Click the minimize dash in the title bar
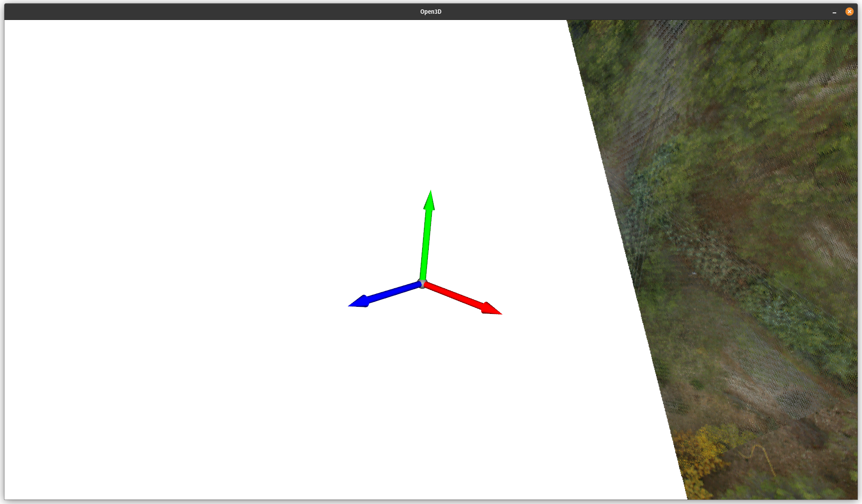 click(834, 12)
